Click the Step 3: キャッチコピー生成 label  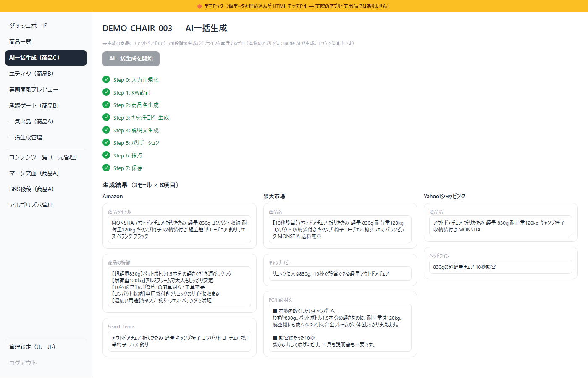pos(141,118)
